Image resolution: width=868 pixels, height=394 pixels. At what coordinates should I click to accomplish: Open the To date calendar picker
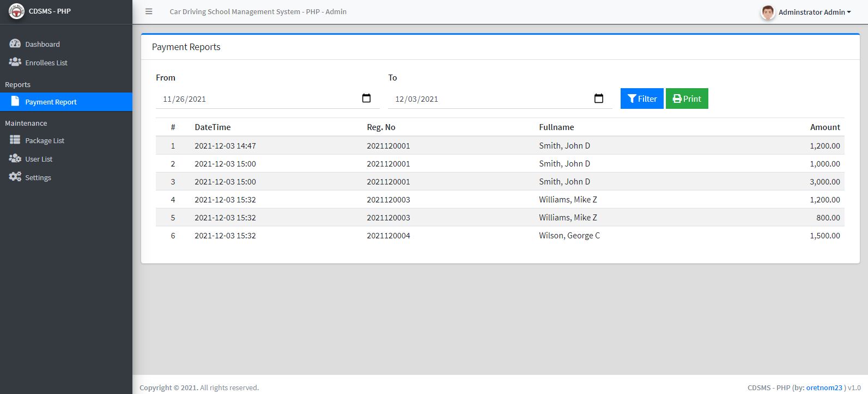[x=598, y=98]
